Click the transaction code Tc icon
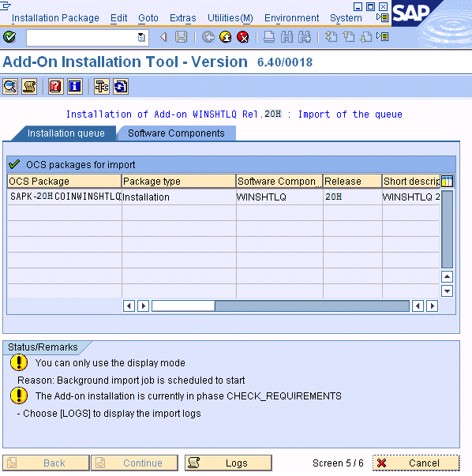Screen dimensions: 472x476 (101, 87)
